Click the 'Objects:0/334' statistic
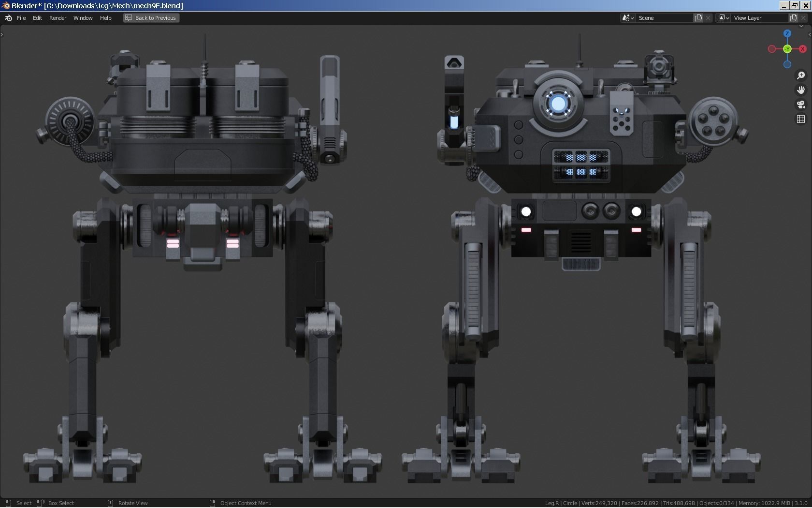812x508 pixels. (x=716, y=503)
